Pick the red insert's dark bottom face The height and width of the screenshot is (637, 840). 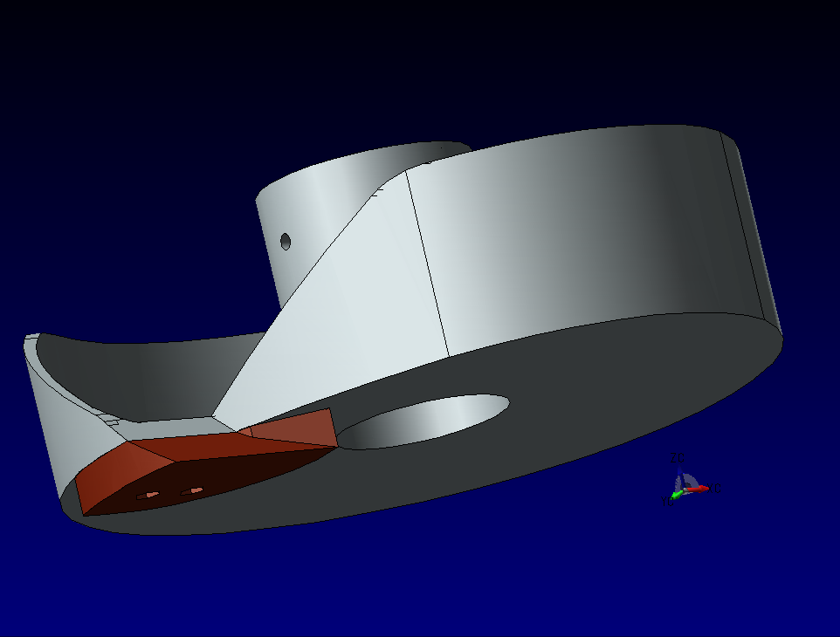coord(209,481)
